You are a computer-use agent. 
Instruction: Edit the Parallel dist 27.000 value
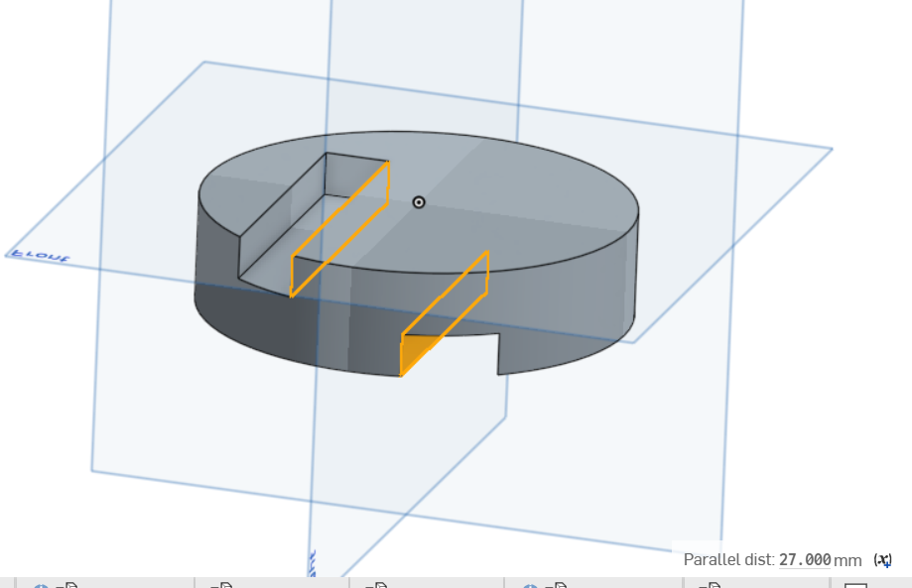point(804,560)
